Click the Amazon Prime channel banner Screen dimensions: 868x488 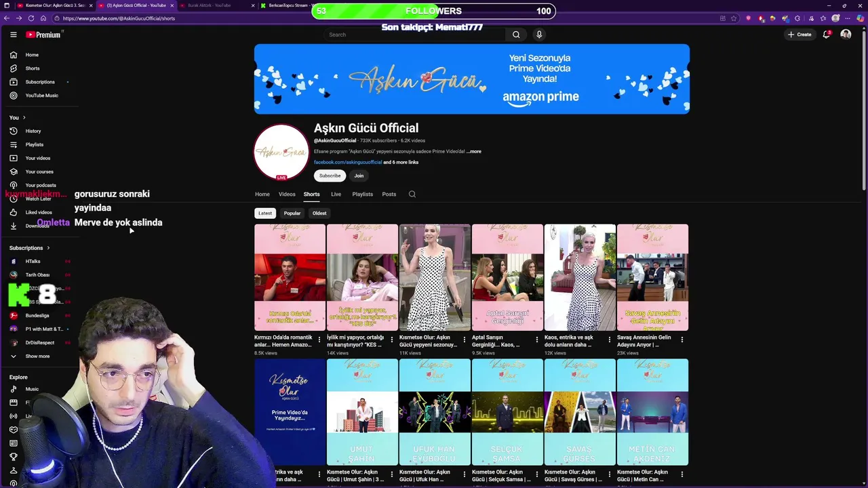pos(472,79)
